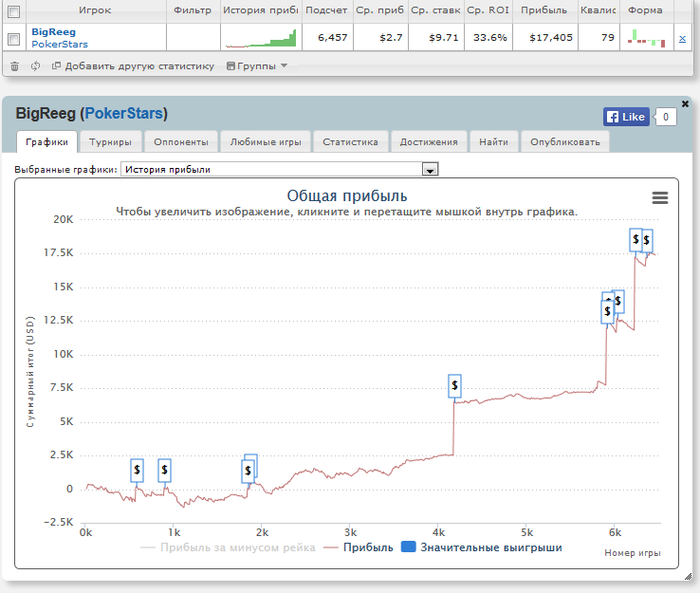Open the chart hamburger menu icon
The image size is (700, 593).
tap(660, 197)
